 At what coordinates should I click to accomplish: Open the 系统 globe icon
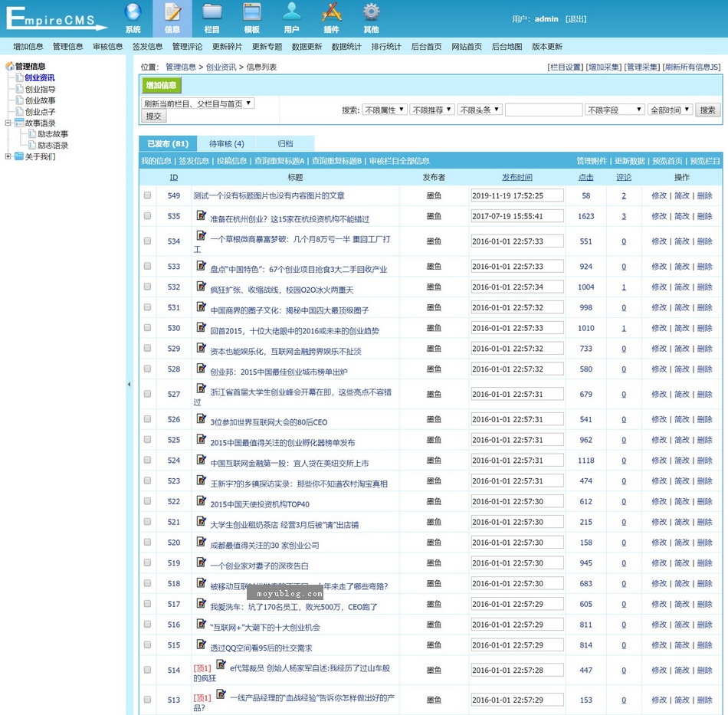[133, 12]
